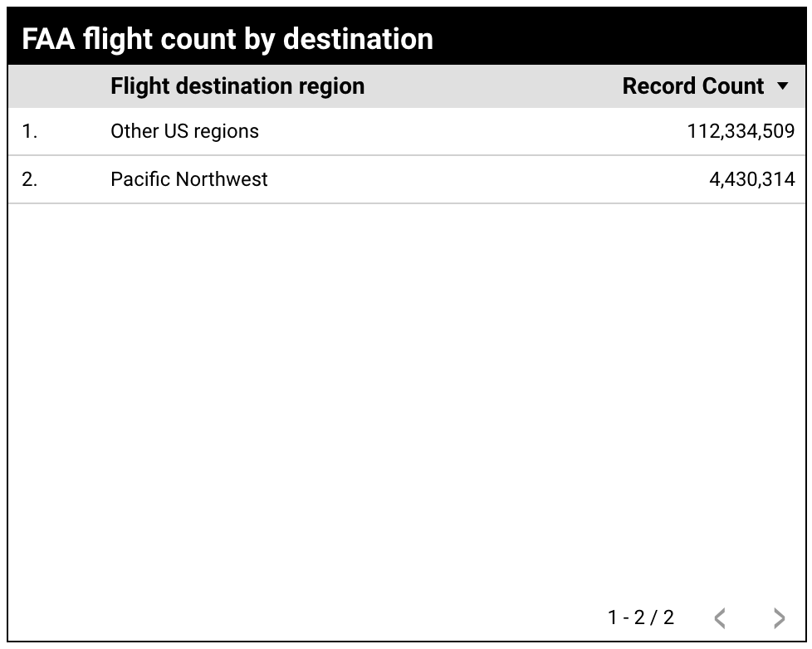Click the 112,334,509 record count value
The width and height of the screenshot is (812, 649).
click(741, 131)
